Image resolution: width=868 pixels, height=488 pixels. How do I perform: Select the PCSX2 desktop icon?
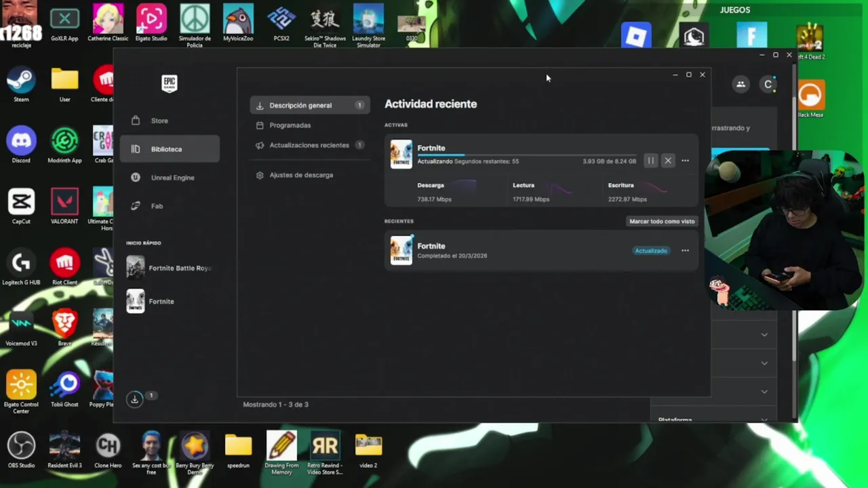[x=281, y=24]
